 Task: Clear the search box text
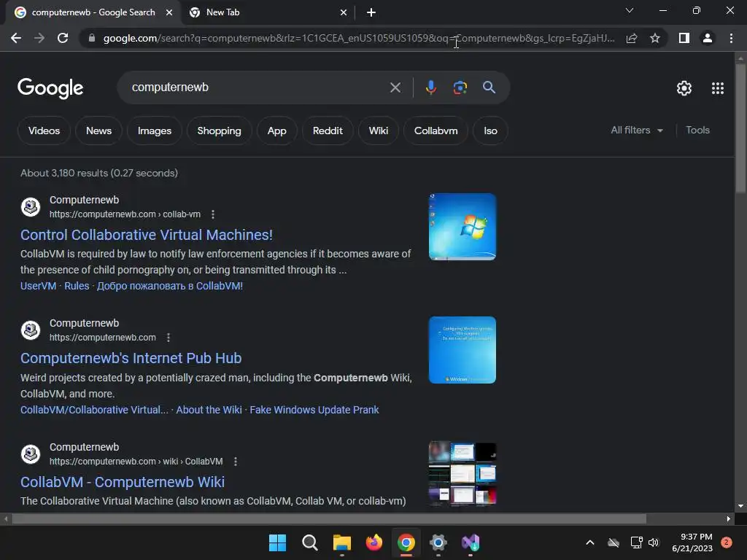395,87
